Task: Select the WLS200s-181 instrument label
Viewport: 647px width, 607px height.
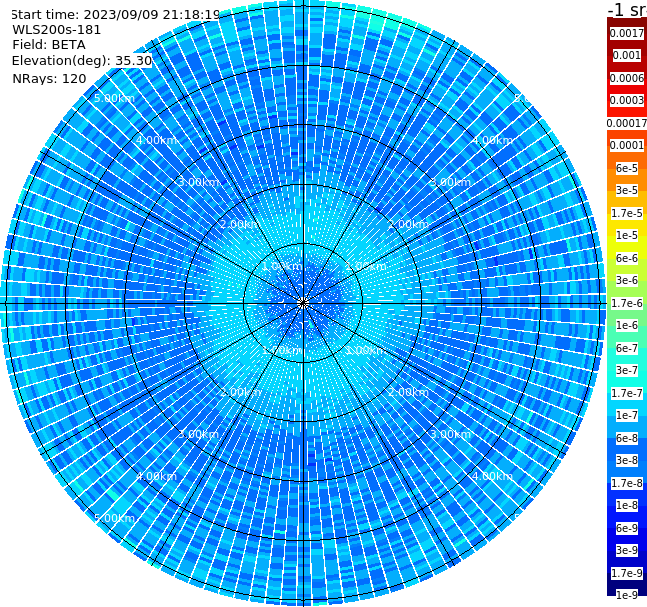Action: click(x=57, y=30)
